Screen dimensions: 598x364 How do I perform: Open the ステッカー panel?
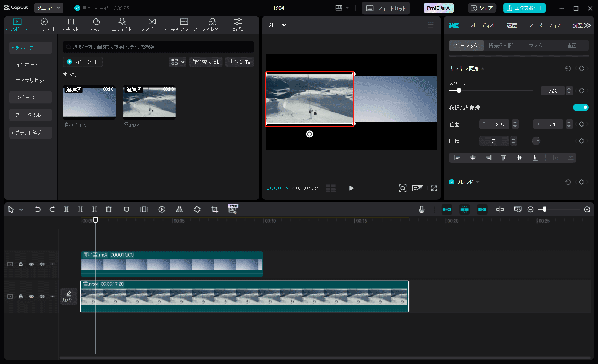click(95, 25)
